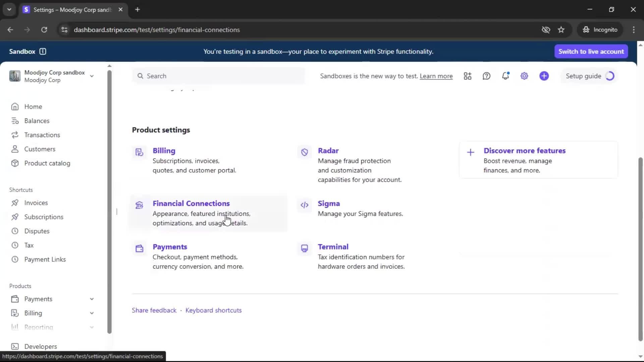Click the Sandbox info icon
The height and width of the screenshot is (362, 644).
click(43, 51)
